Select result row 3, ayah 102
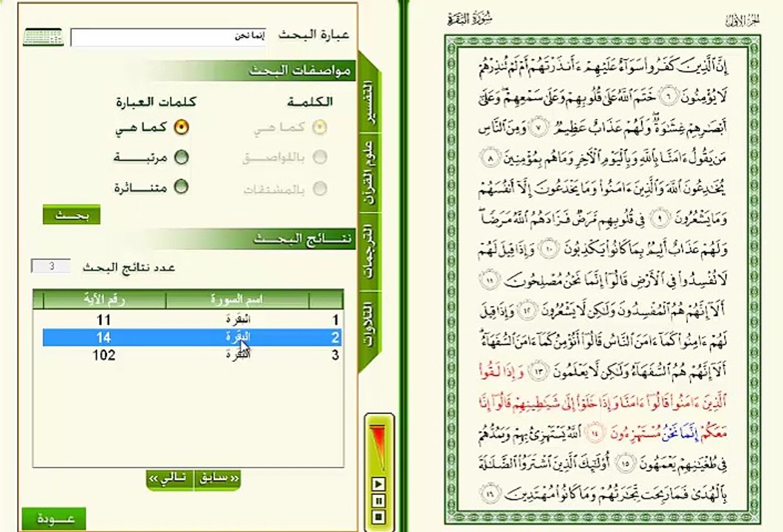Image resolution: width=783 pixels, height=532 pixels. pos(188,355)
